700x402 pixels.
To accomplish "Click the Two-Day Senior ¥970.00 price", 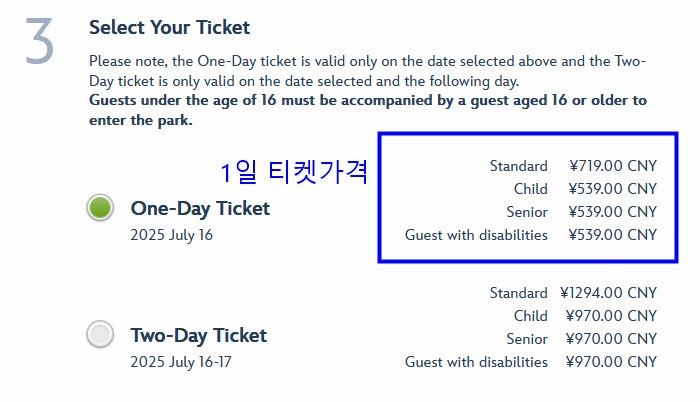I will tap(611, 339).
